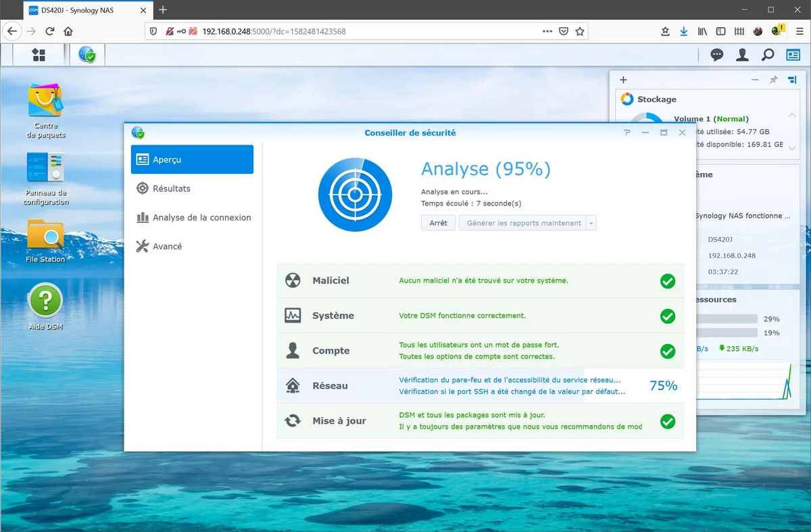This screenshot has width=811, height=532.
Task: Click the Réseau house network icon
Action: click(x=293, y=386)
